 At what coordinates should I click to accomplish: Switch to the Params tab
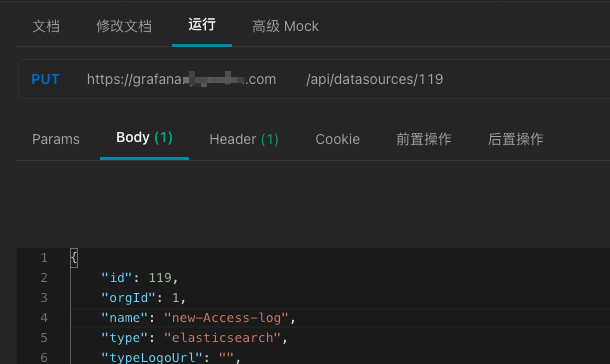pyautogui.click(x=56, y=139)
